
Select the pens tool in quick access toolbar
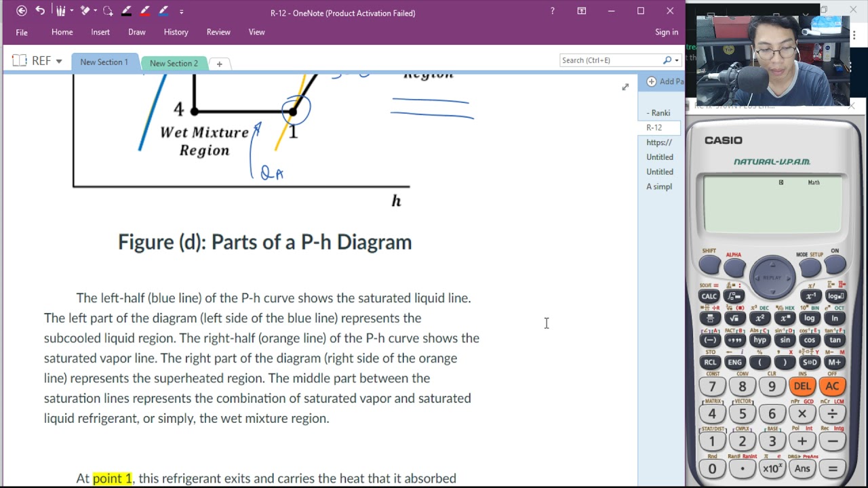click(x=61, y=11)
